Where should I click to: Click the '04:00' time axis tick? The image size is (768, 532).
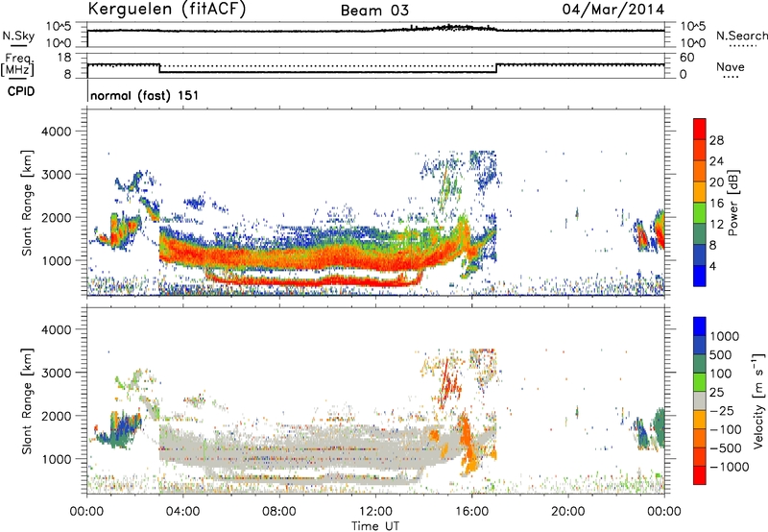coord(183,512)
